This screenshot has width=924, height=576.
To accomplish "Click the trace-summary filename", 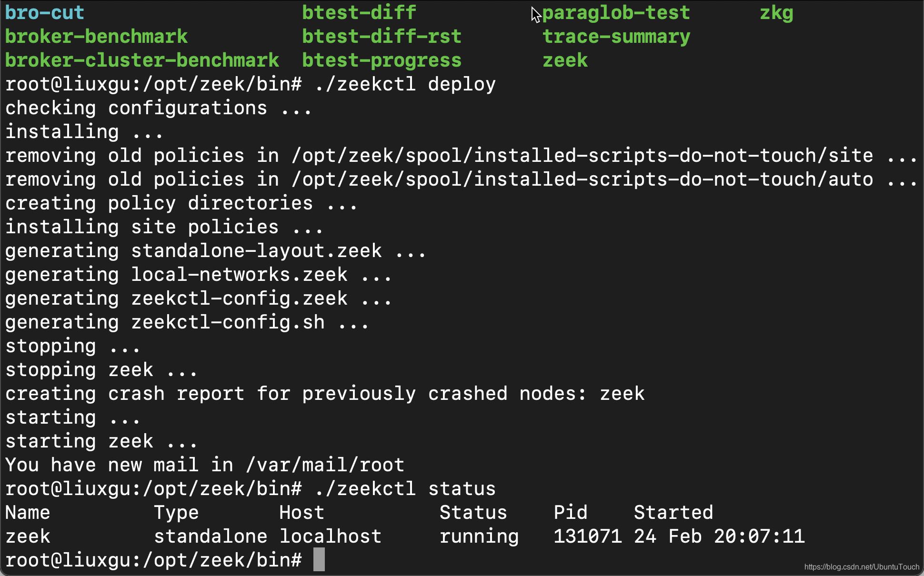I will click(x=616, y=37).
